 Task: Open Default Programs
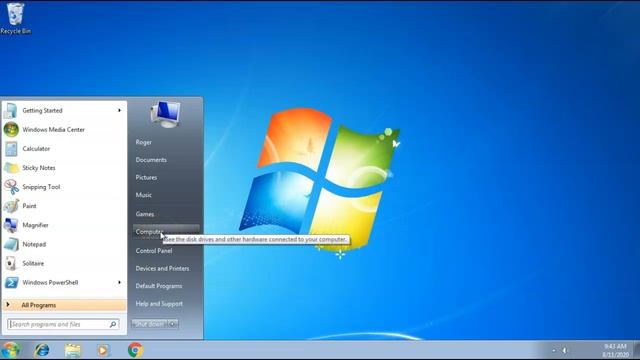[x=159, y=286]
